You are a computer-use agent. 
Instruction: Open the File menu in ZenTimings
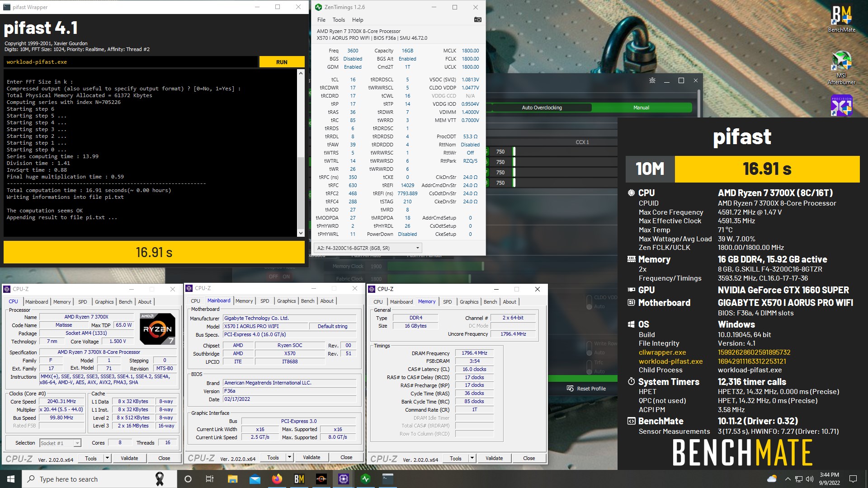click(321, 20)
